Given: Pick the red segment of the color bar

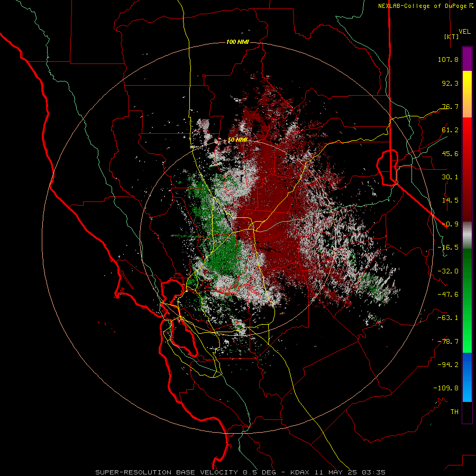Looking at the screenshot, I should [x=467, y=169].
